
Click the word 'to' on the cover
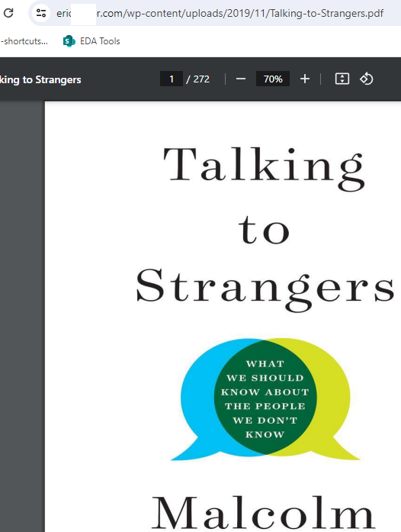click(x=264, y=230)
